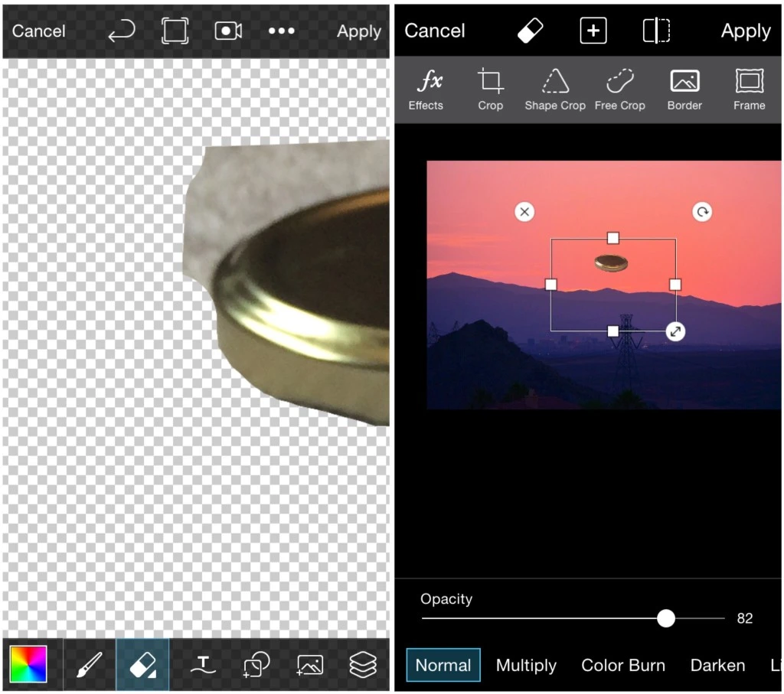This screenshot has width=784, height=694.
Task: Open the rainbow color picker swatch
Action: click(28, 664)
